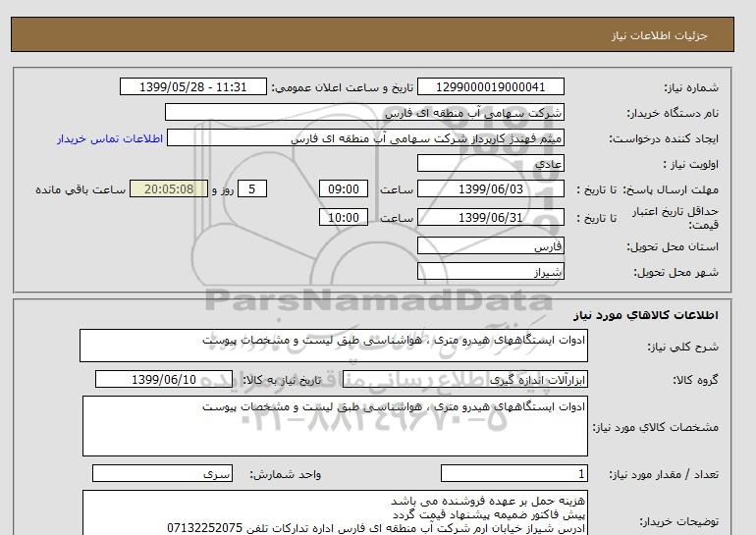The width and height of the screenshot is (756, 535).
Task: Click the label شماره نیاز
Action: pos(691,87)
